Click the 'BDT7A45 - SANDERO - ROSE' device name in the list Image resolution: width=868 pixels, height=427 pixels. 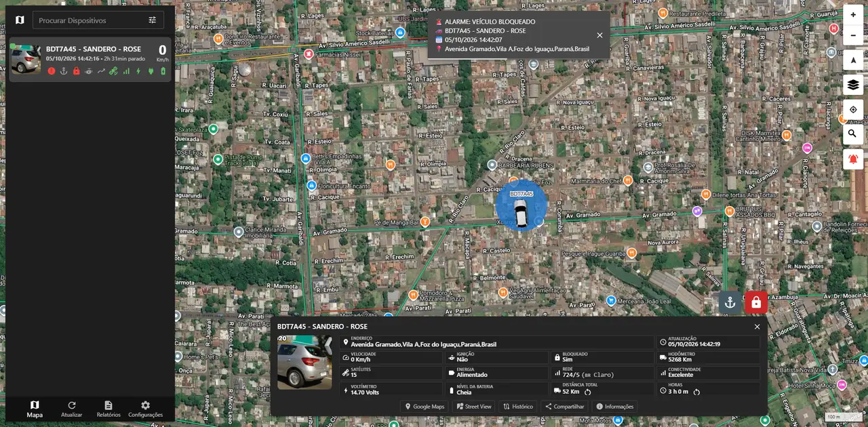coord(94,49)
